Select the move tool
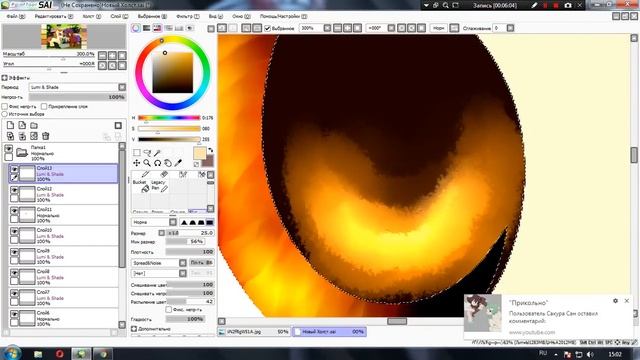Screen dimensions: 640x360 point(137,163)
